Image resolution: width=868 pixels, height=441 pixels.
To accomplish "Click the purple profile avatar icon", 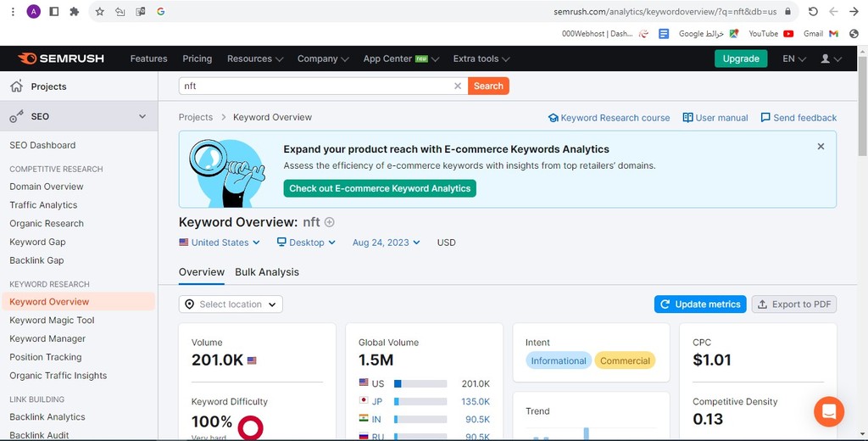I will coord(34,11).
